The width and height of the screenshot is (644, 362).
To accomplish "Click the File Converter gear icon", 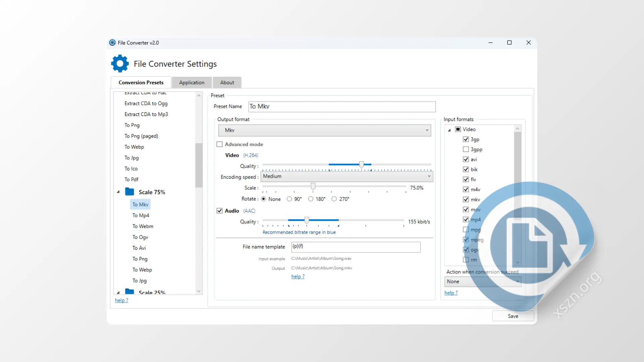I will point(120,63).
